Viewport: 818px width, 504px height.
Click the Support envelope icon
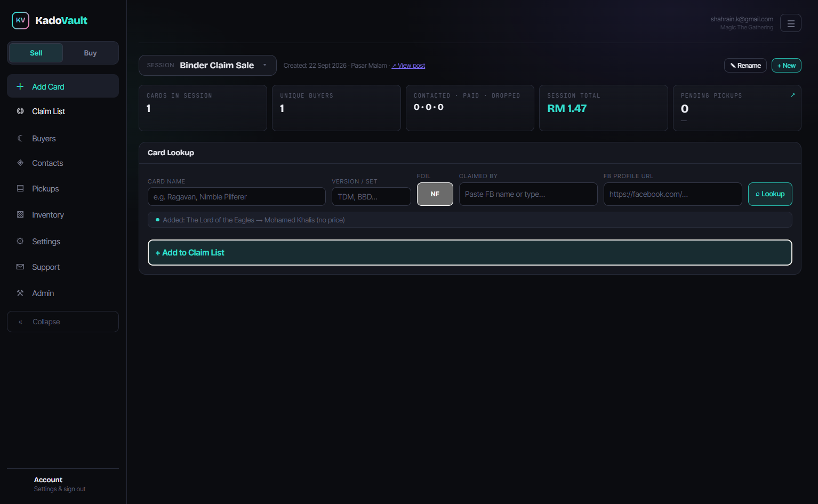click(20, 267)
